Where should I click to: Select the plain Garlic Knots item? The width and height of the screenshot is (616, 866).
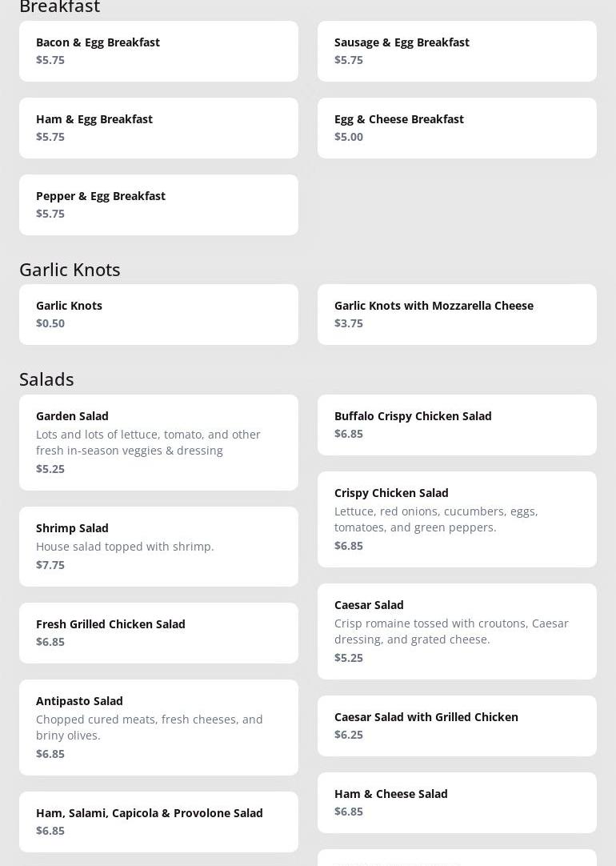coord(158,315)
